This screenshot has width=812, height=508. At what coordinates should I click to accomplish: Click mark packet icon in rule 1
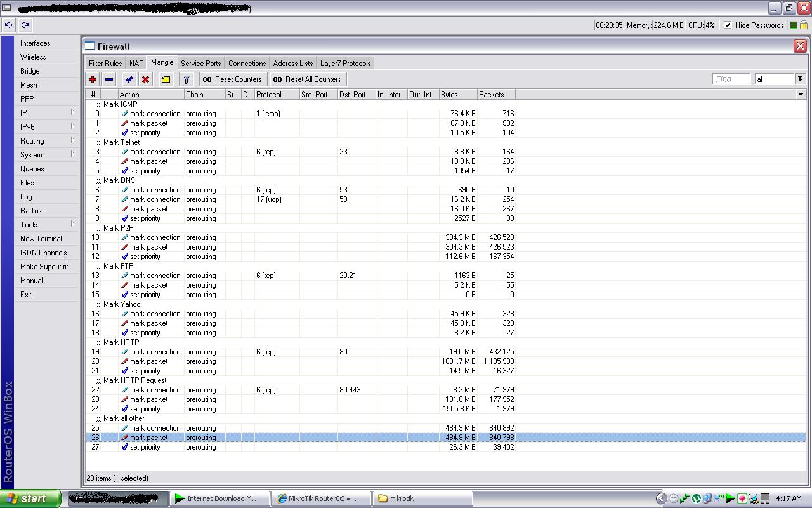[x=125, y=123]
